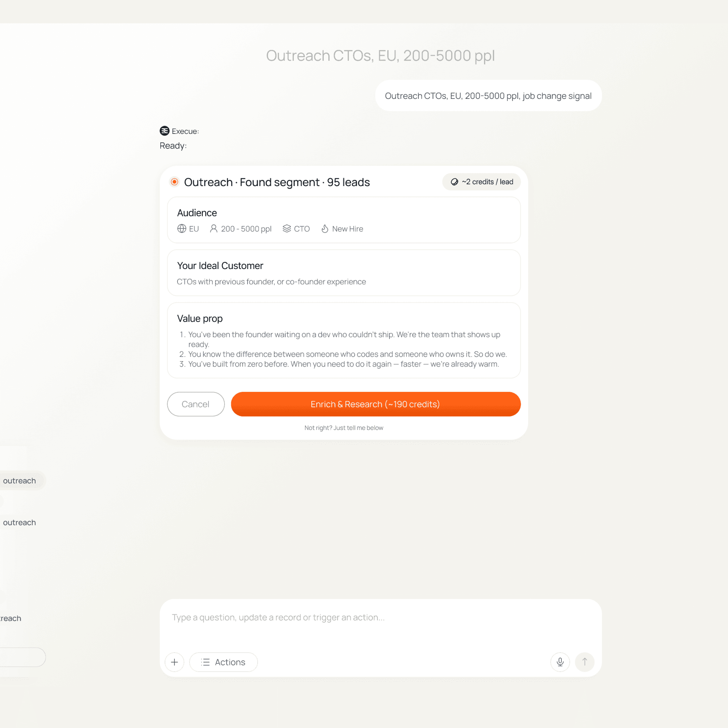Viewport: 728px width, 728px height.
Task: Click the orange status dot beside Outreach
Action: click(174, 182)
